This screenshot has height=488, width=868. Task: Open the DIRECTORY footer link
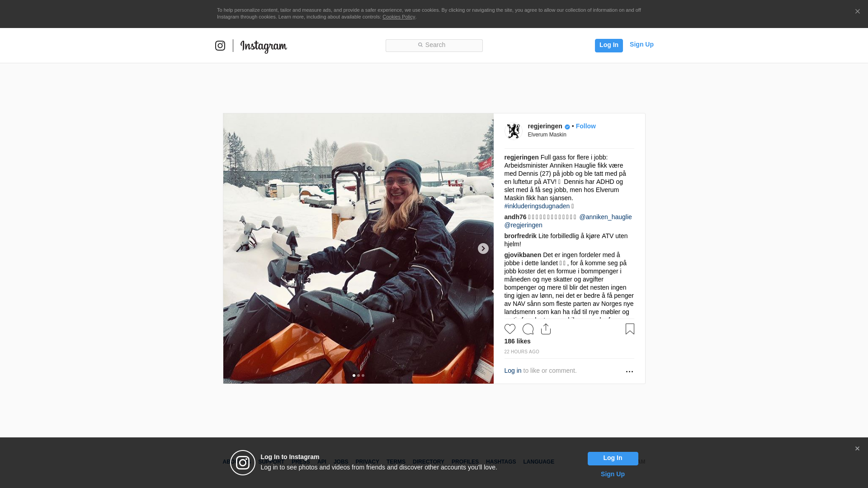pyautogui.click(x=428, y=462)
